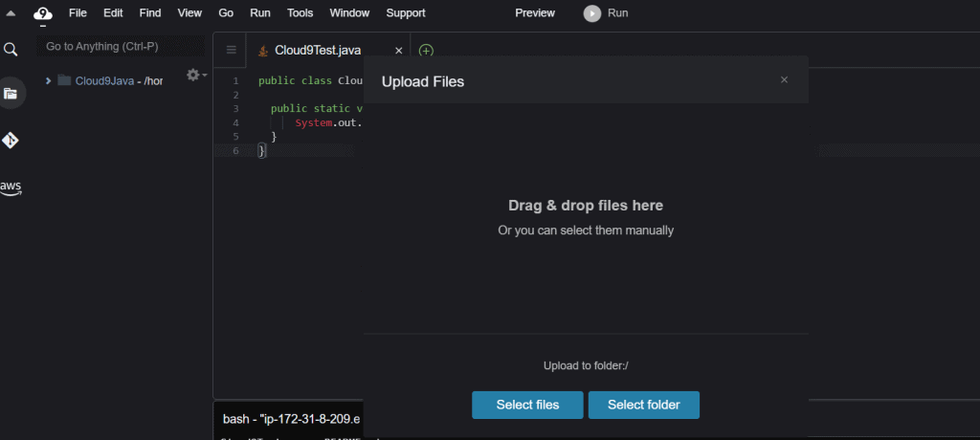980x440 pixels.
Task: Click Preview in the top bar
Action: pyautogui.click(x=535, y=13)
